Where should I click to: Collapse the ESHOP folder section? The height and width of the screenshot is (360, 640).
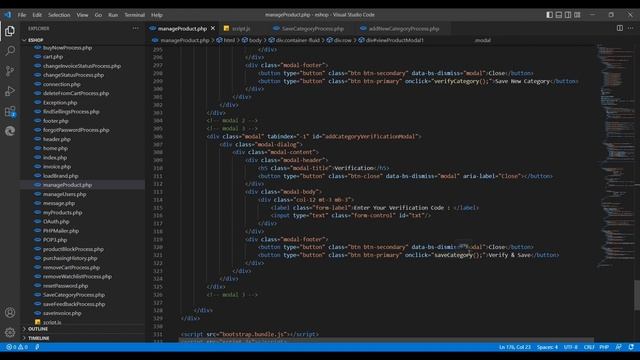click(x=83, y=40)
